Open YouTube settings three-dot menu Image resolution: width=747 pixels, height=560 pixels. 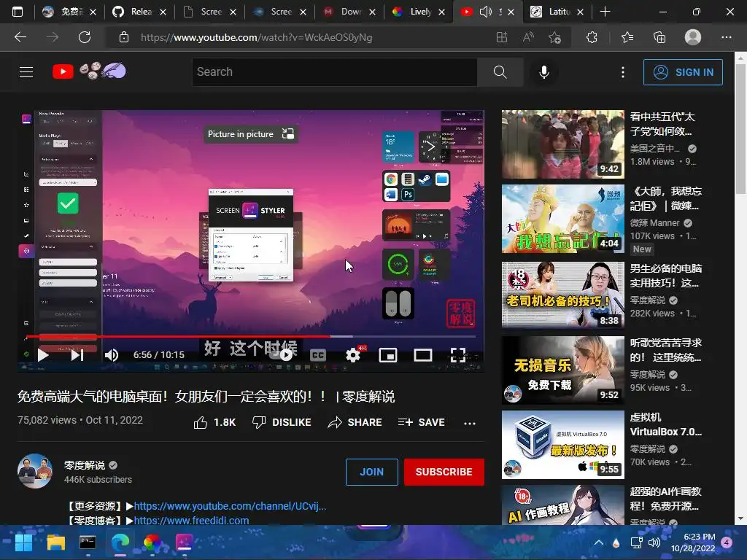click(623, 72)
